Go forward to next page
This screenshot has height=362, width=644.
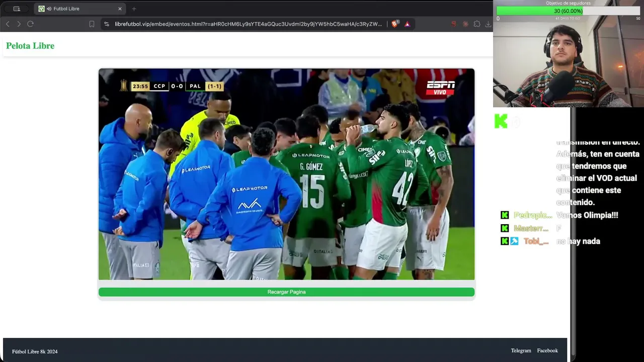pyautogui.click(x=19, y=24)
